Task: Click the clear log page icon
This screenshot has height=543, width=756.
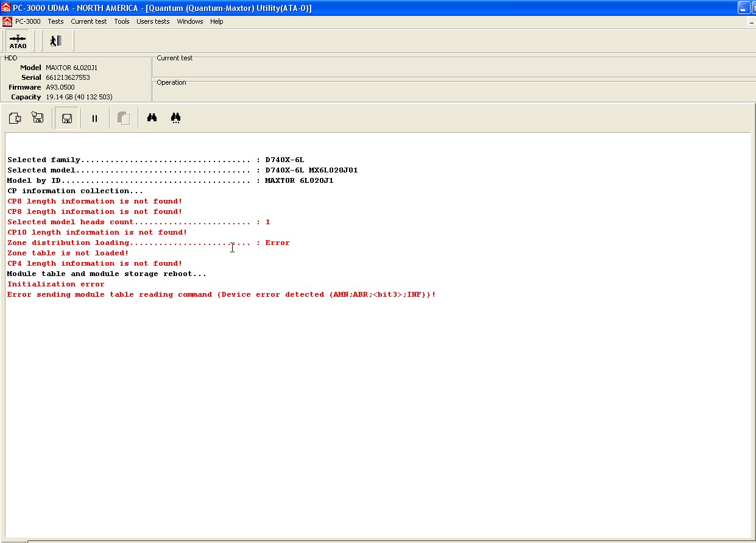Action: [15, 118]
